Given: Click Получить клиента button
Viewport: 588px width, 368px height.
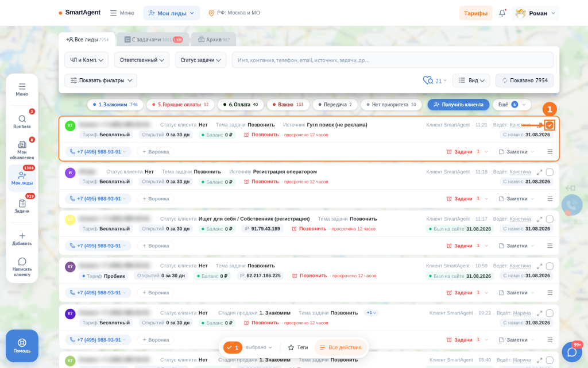Looking at the screenshot, I should 458,105.
